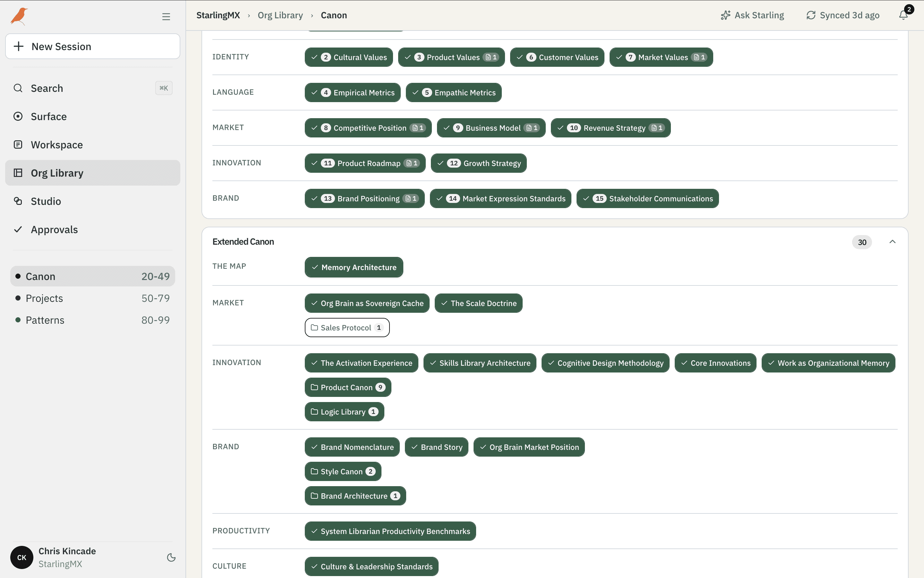Expand the Logic Library folder
Screen dimensions: 924x578
point(344,412)
